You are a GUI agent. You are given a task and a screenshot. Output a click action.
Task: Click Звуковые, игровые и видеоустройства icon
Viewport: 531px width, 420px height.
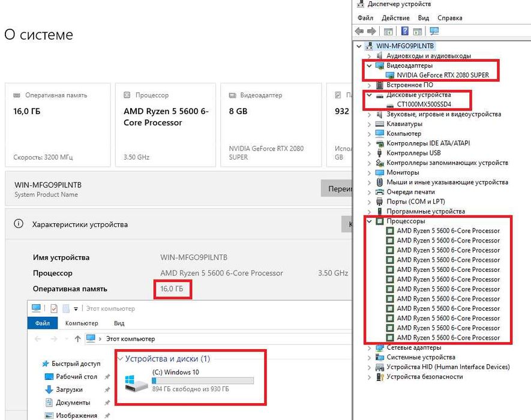380,114
